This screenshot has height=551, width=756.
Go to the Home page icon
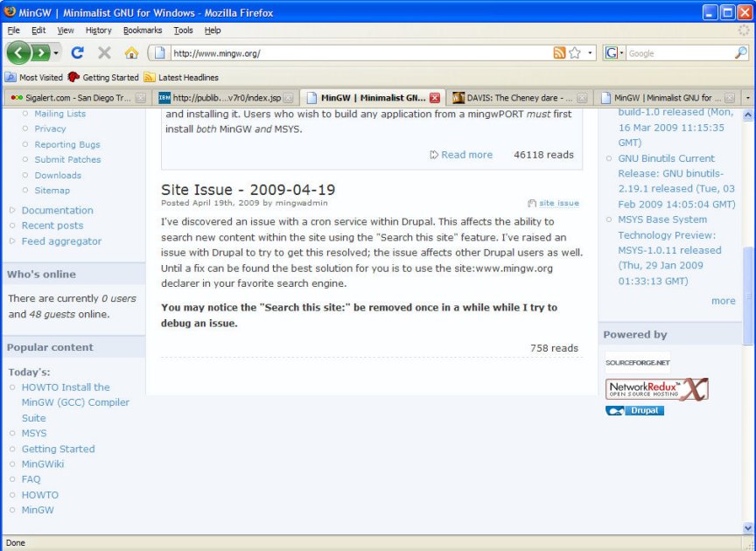click(x=131, y=53)
